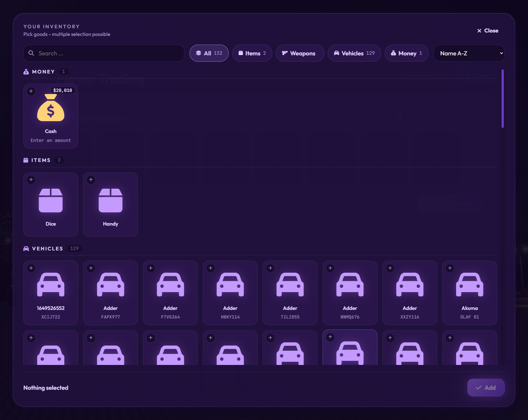Close the inventory dialog
528x420 pixels.
488,31
